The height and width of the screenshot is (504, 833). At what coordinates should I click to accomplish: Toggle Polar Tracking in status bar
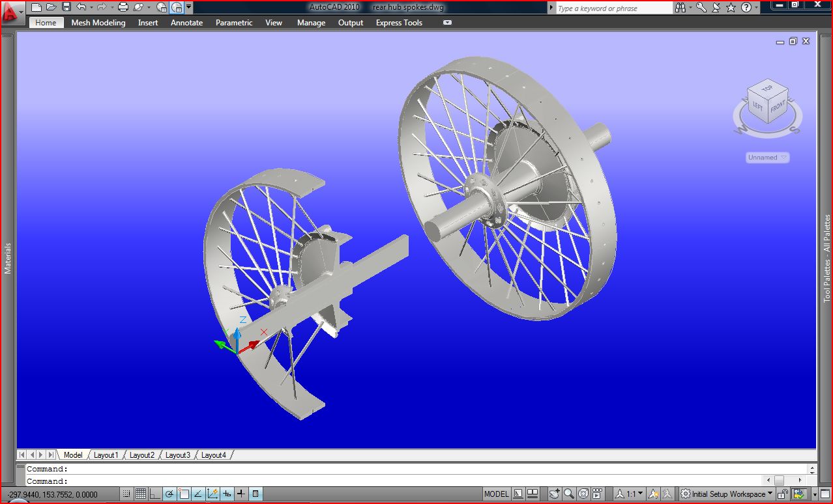(169, 494)
